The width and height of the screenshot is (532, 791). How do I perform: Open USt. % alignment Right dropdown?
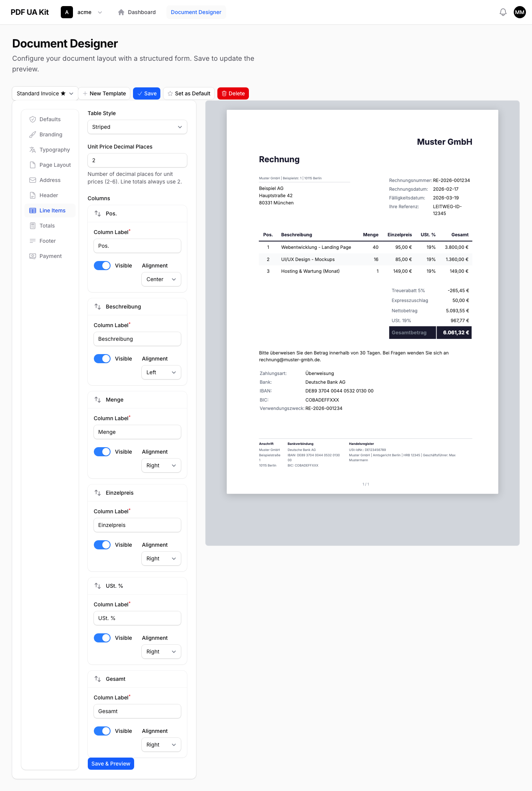(161, 652)
